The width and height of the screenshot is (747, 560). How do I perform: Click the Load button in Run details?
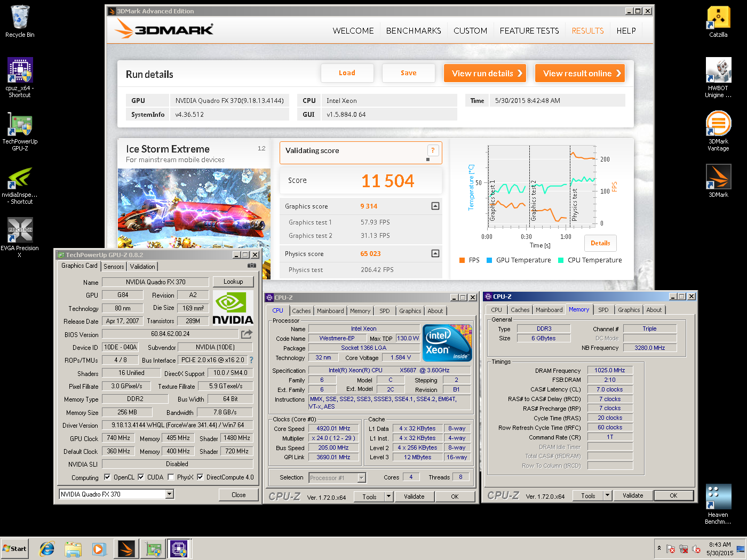(x=347, y=73)
